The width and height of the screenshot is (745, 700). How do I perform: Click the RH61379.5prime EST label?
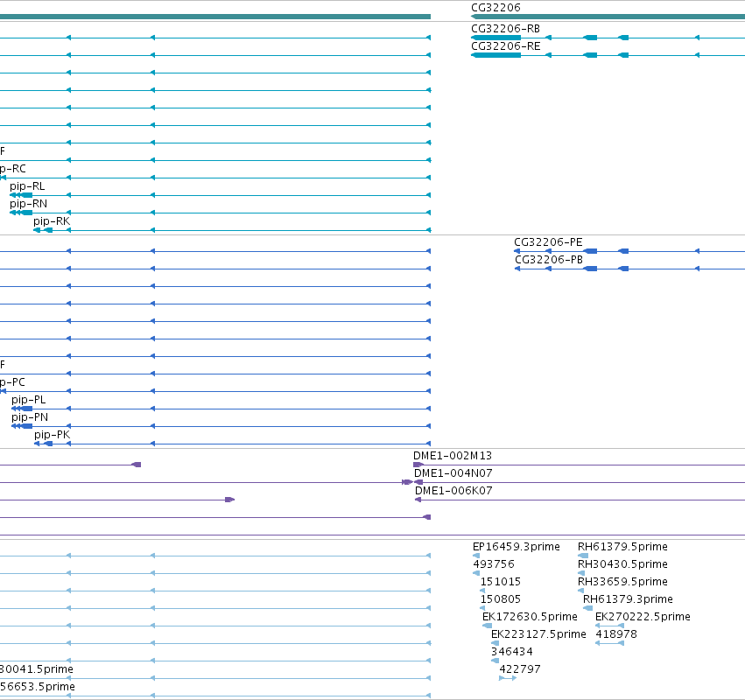click(x=622, y=547)
